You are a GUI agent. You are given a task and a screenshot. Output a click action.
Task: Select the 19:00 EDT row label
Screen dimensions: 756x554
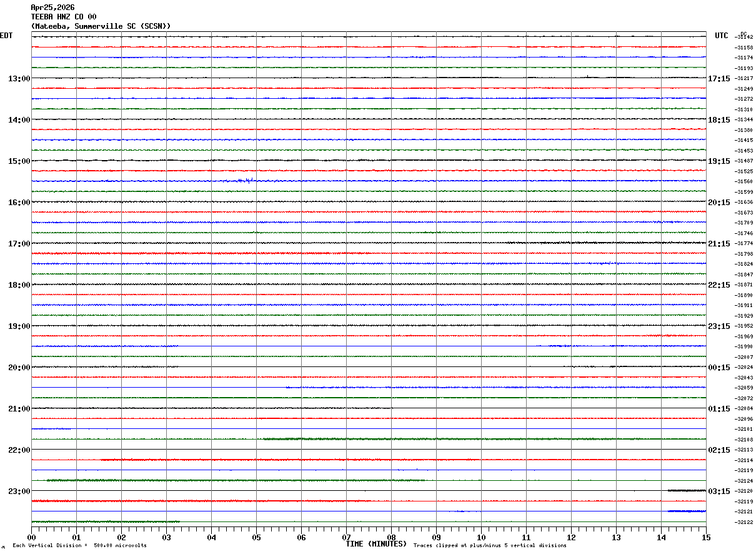point(19,326)
